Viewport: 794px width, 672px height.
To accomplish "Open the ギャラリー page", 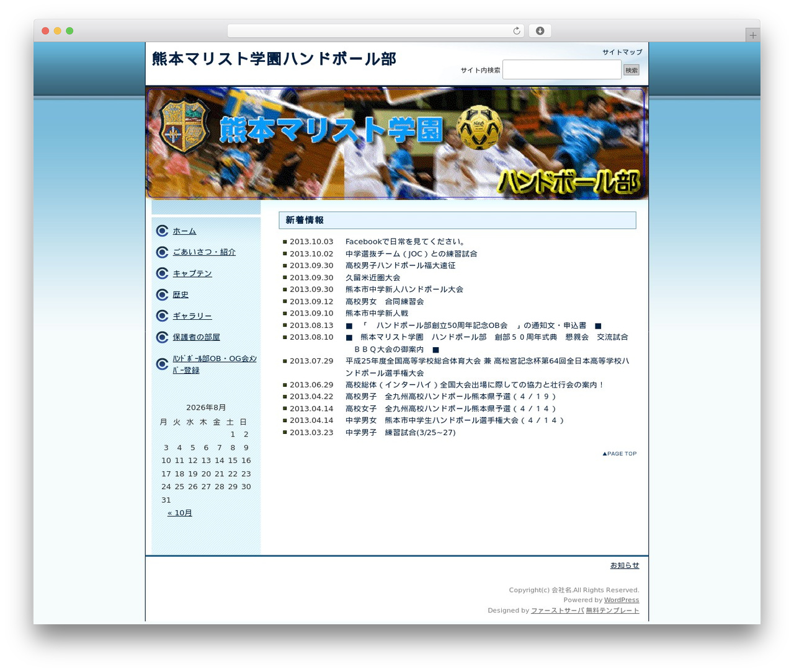I will [x=192, y=316].
